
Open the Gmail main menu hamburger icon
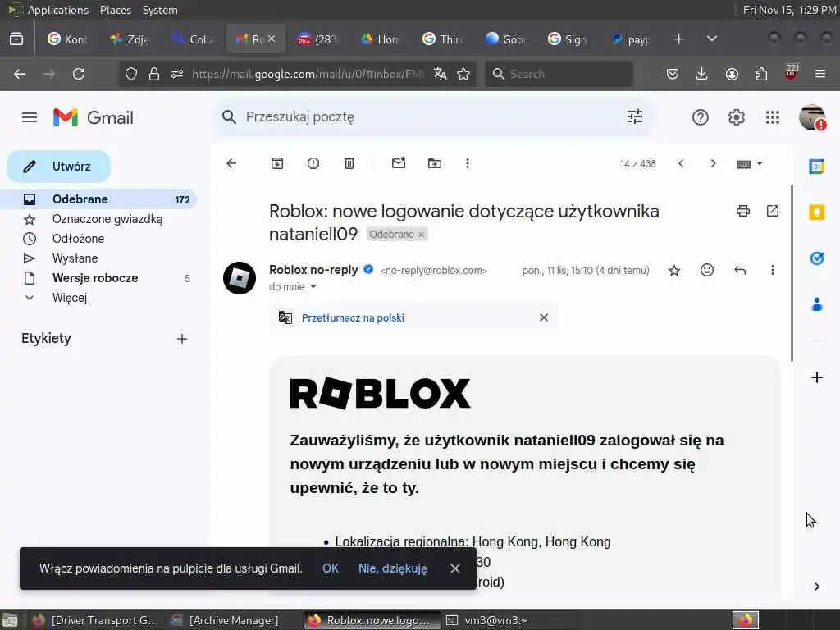pos(30,117)
